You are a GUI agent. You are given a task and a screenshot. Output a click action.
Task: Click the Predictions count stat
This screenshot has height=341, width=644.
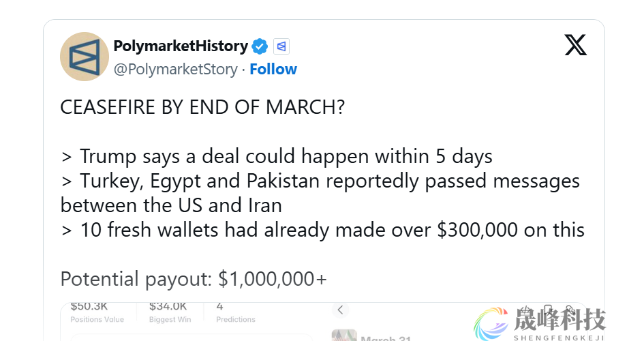(x=235, y=311)
